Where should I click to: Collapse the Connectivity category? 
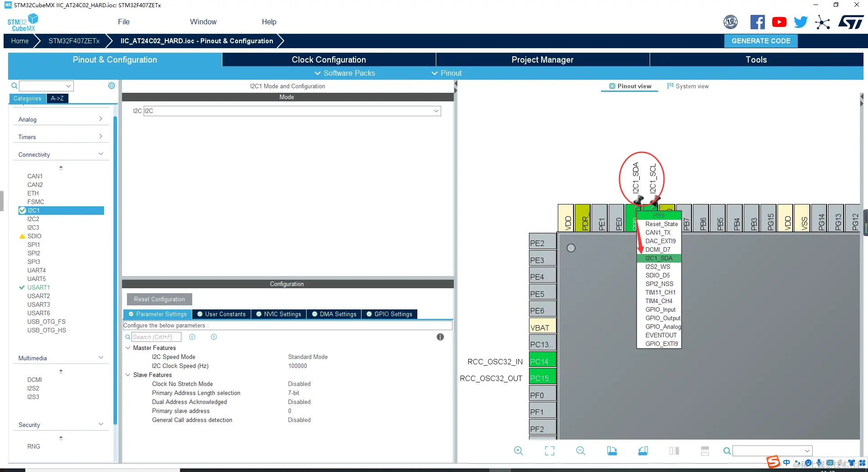[101, 154]
